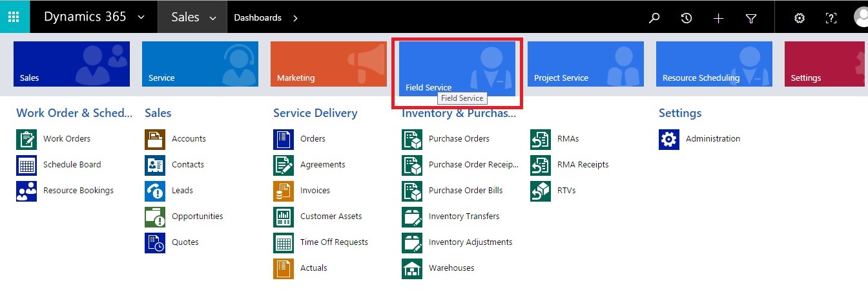The image size is (868, 296).
Task: Click the Administration gear icon
Action: pyautogui.click(x=669, y=139)
